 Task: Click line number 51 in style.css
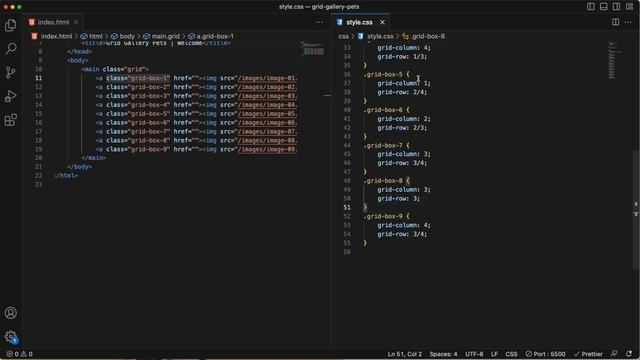[x=347, y=207]
